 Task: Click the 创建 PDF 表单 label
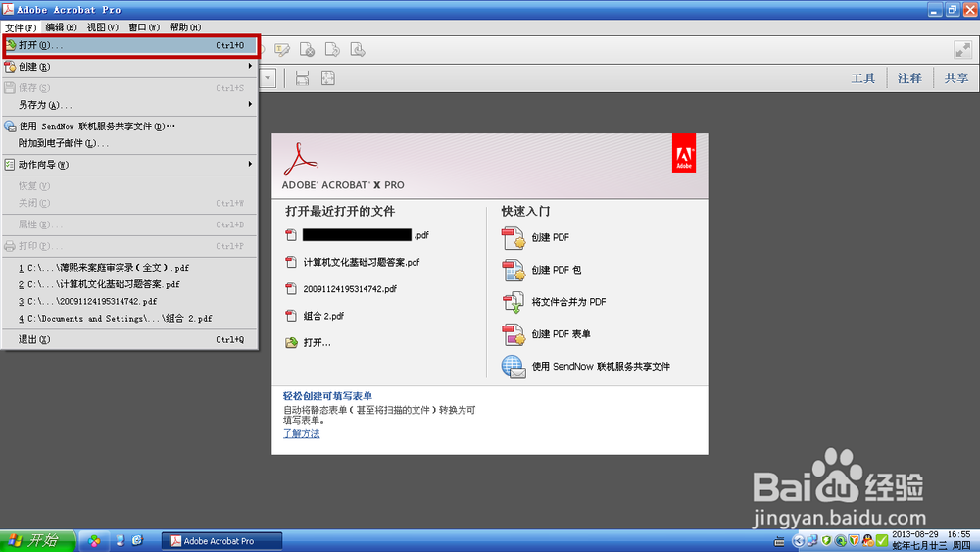click(x=561, y=334)
